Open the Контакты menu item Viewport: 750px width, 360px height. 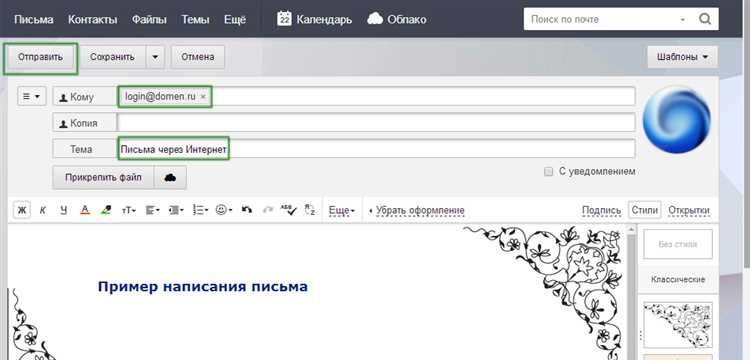coord(92,20)
